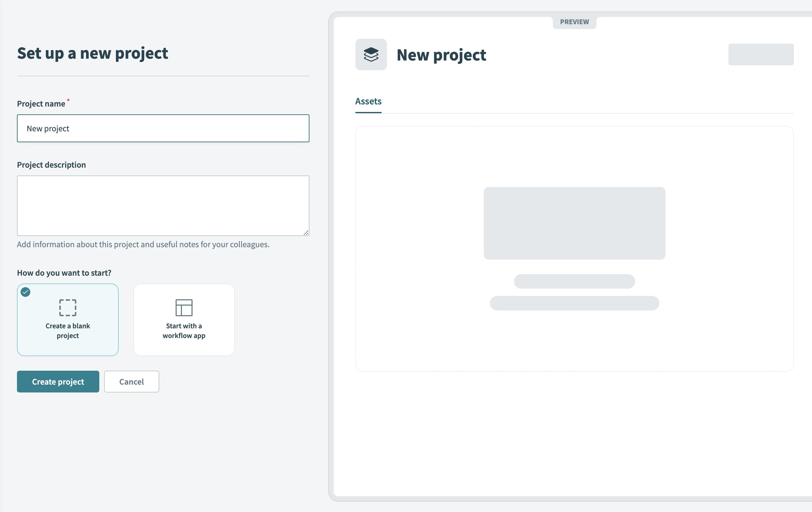812x512 pixels.
Task: Select the Create a blank project option
Action: click(68, 320)
